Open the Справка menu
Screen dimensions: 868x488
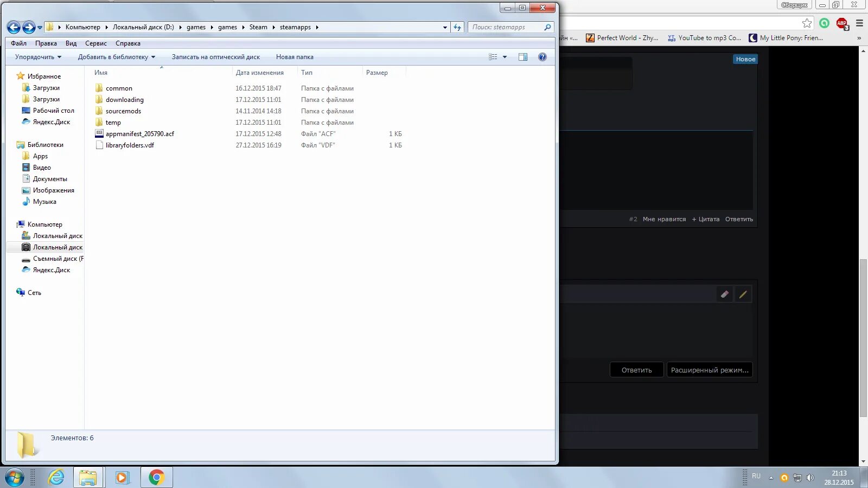pos(128,43)
